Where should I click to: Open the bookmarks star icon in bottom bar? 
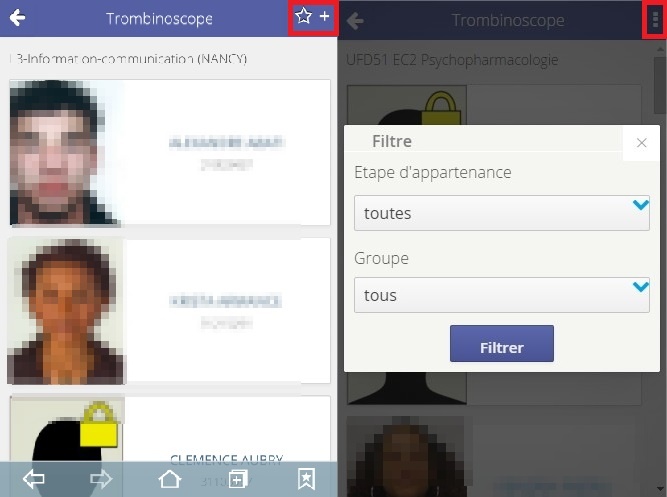click(x=306, y=479)
